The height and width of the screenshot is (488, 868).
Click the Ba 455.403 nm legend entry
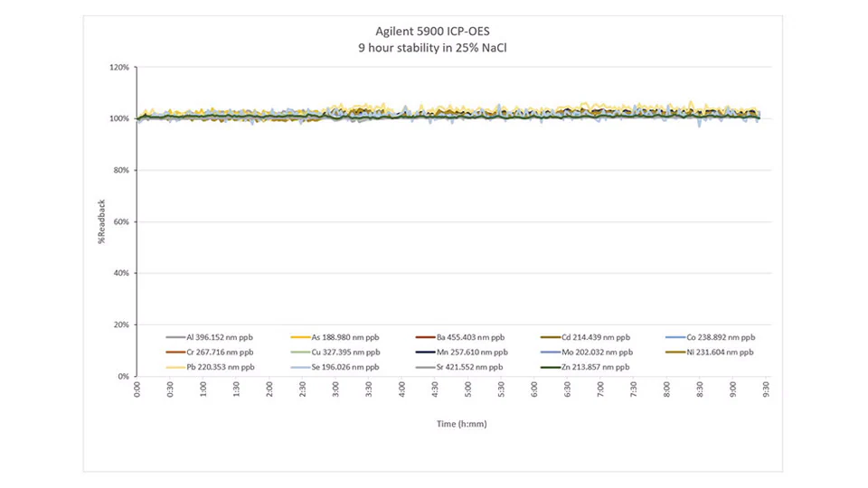pyautogui.click(x=467, y=337)
